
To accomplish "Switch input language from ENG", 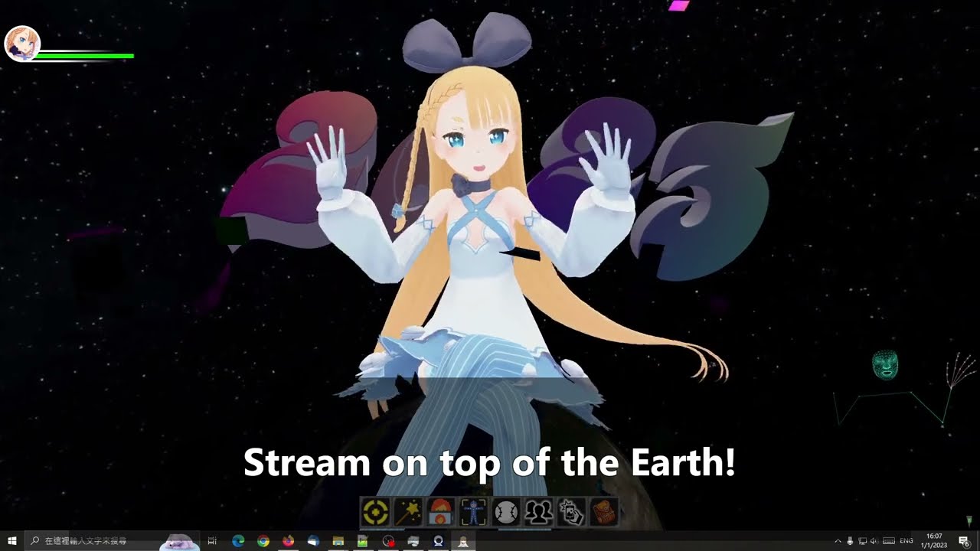I will (906, 541).
